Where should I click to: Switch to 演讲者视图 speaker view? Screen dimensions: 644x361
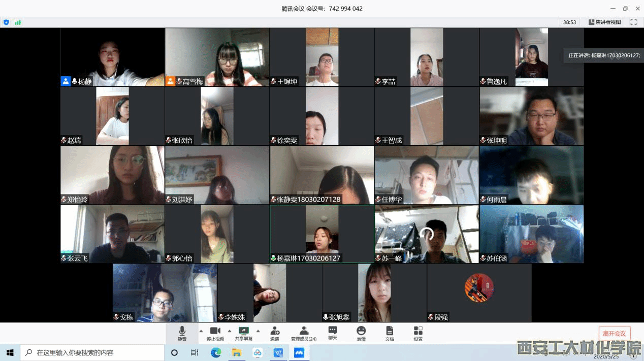(x=605, y=22)
